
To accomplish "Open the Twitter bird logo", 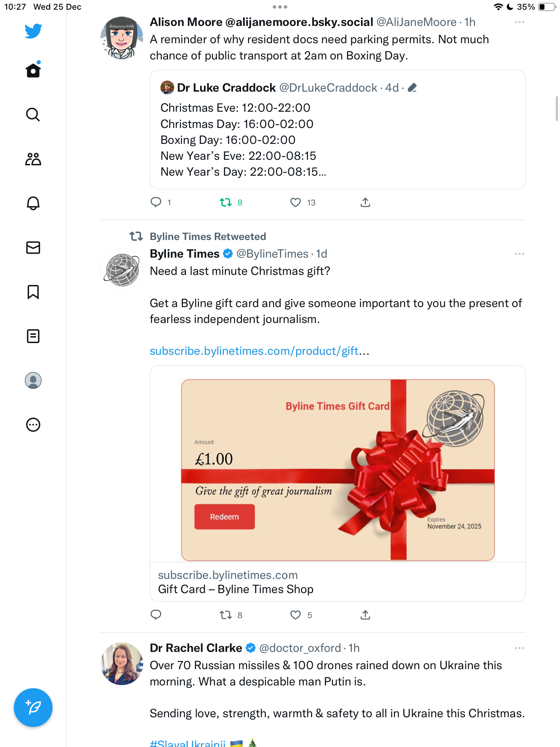I will pyautogui.click(x=33, y=31).
